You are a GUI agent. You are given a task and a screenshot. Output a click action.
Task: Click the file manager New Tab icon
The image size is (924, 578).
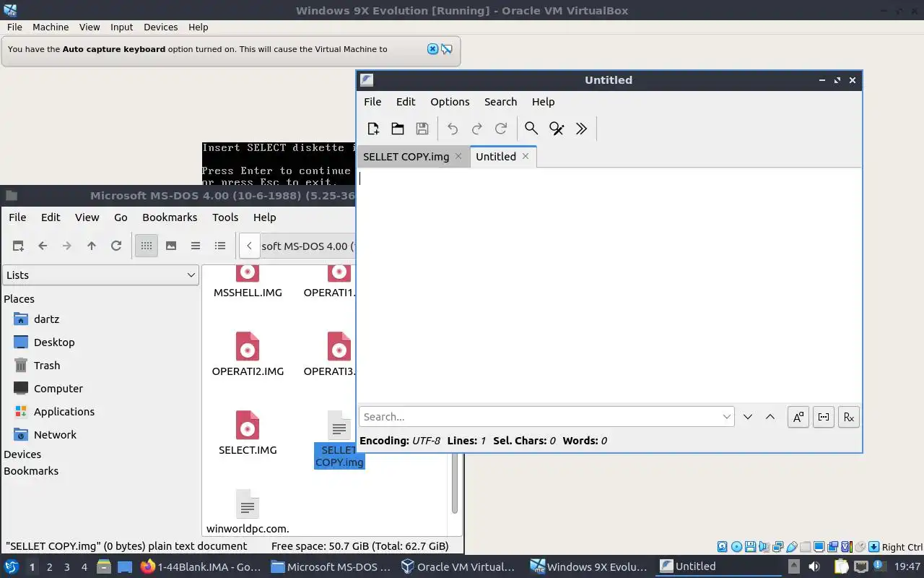tap(18, 246)
